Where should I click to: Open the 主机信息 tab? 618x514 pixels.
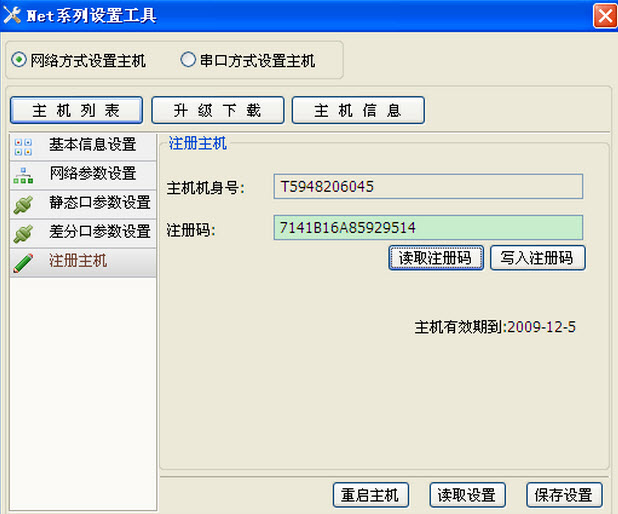tap(358, 110)
